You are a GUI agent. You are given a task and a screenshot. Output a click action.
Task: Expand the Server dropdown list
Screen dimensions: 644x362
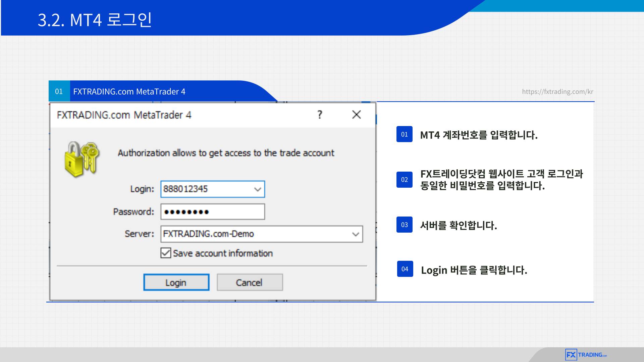tap(356, 234)
